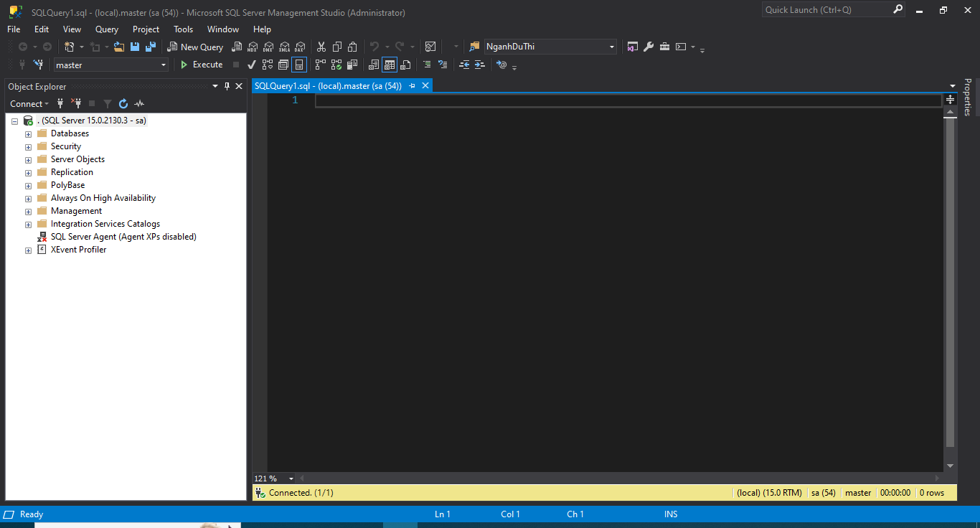Click the Increase Indent icon
The image size is (980, 528).
click(480, 65)
